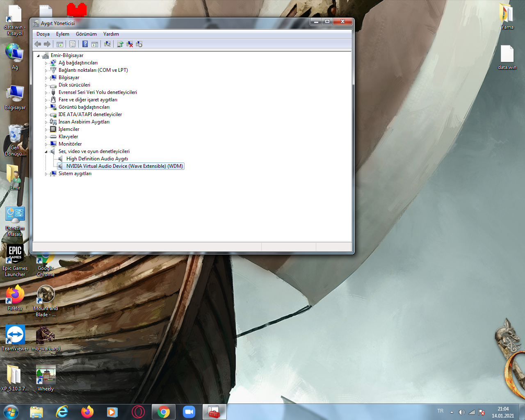
Task: Open Windows Media Player from the taskbar
Action: (113, 412)
